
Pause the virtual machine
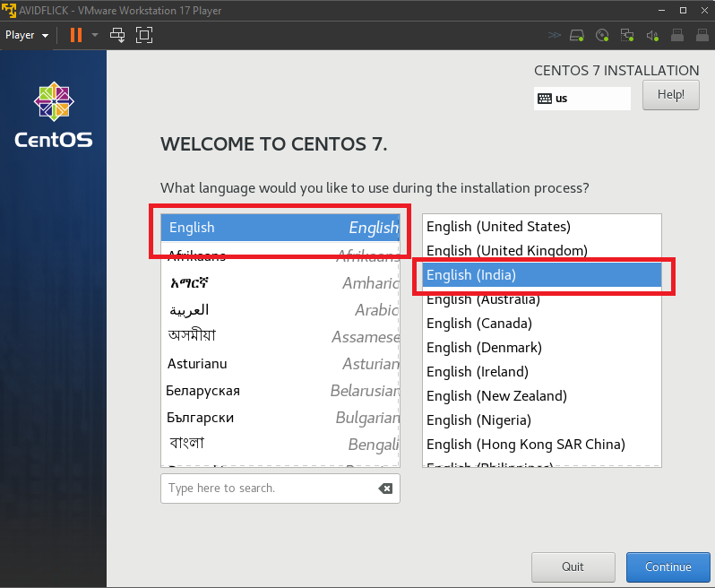coord(75,35)
